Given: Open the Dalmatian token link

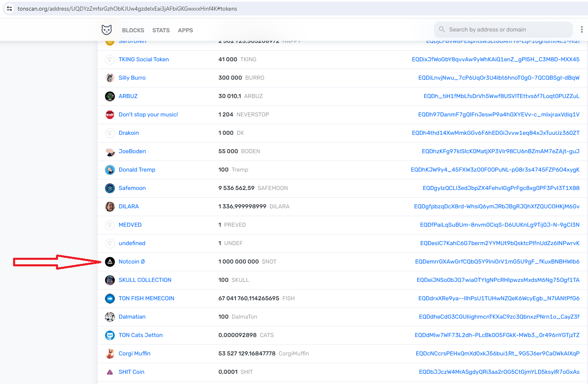Looking at the screenshot, I should 132,317.
